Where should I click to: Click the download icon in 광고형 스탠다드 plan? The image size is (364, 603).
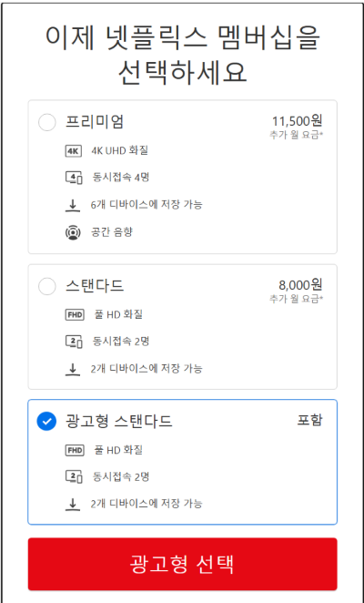(x=73, y=504)
